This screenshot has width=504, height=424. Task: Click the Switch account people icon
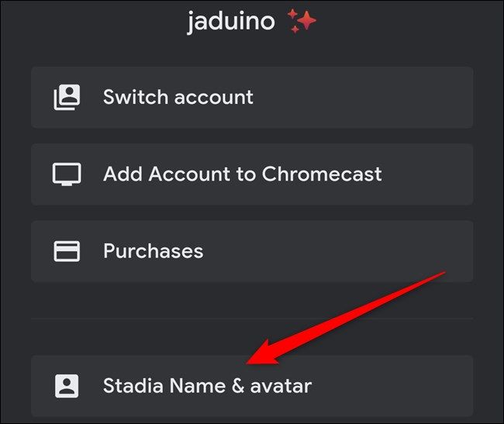click(67, 97)
